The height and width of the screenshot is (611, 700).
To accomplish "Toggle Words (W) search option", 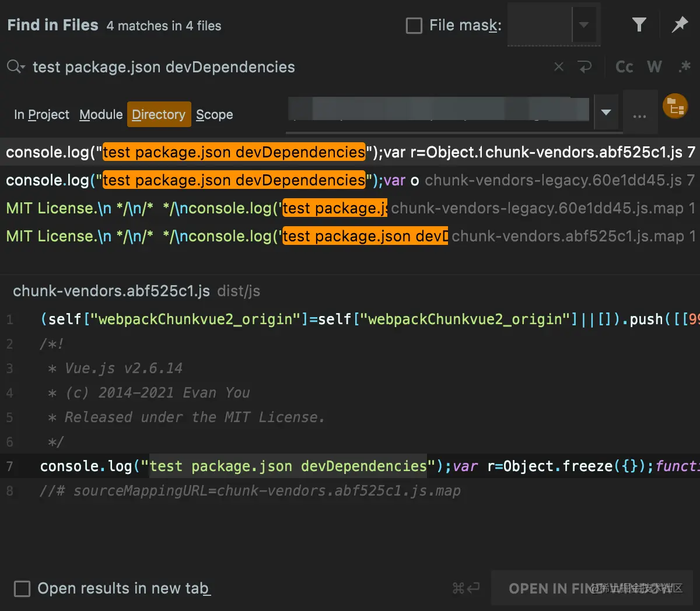I will point(654,67).
